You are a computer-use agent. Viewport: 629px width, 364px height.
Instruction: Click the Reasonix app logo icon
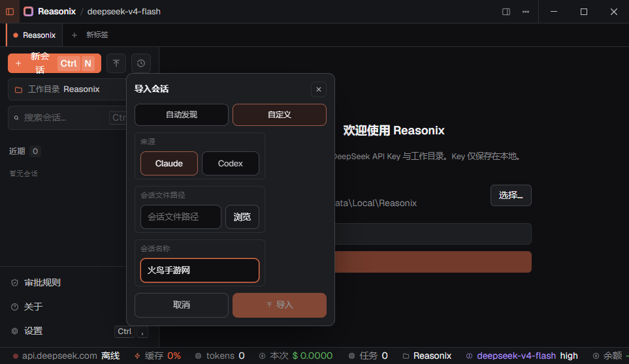point(29,12)
